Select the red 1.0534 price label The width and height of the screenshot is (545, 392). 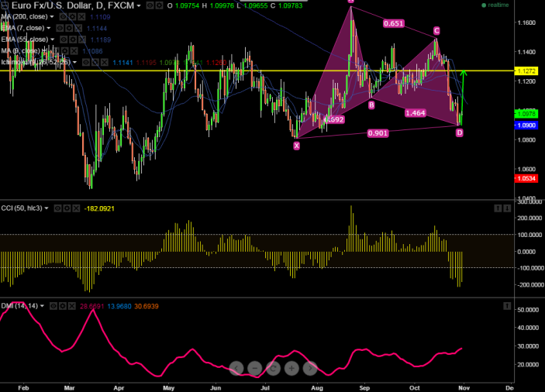(526, 178)
